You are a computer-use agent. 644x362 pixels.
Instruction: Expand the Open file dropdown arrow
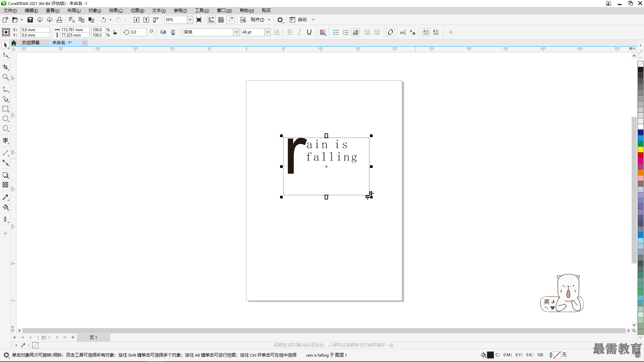pos(22,20)
